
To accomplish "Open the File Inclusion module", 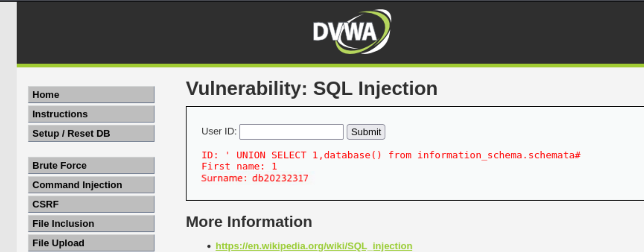I will [x=91, y=224].
